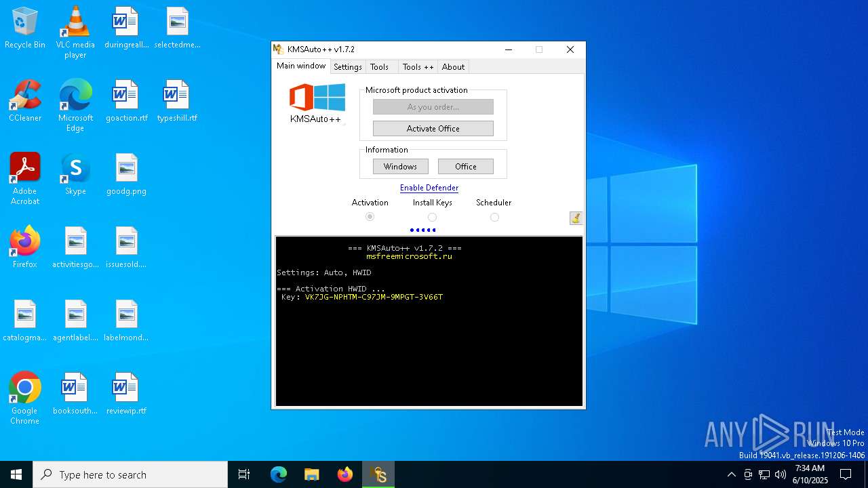Viewport: 868px width, 488px height.
Task: Select the selectedme... image file
Action: 177,28
